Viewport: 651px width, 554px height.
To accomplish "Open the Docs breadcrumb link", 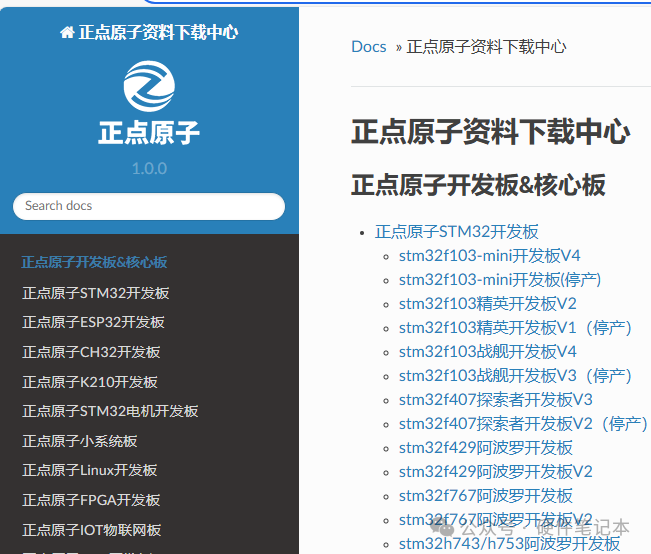I will click(x=368, y=47).
